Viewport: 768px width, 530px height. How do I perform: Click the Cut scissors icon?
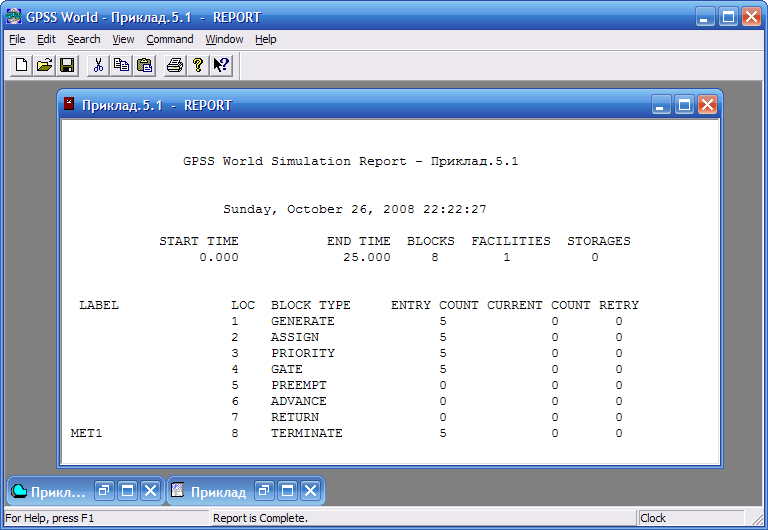tap(98, 65)
